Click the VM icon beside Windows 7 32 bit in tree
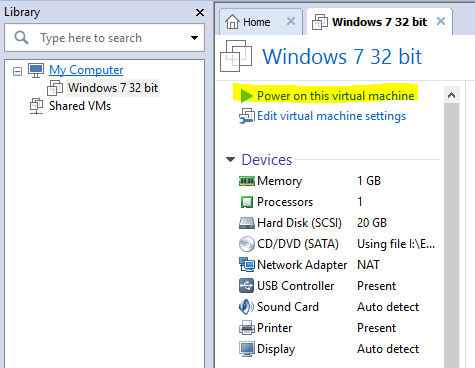Viewport: 475px width, 368px height. click(55, 88)
